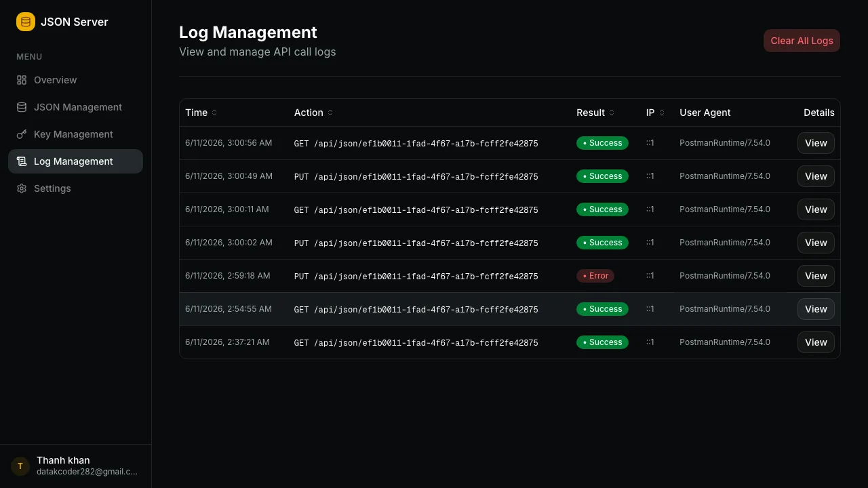Click PostmanRuntime/7.54.0 in the 3:00:49 row
Screen dimensions: 868x488
tap(725, 176)
